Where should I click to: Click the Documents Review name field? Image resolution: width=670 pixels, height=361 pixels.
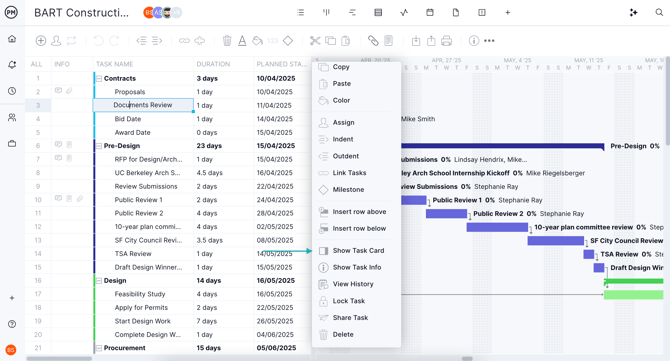143,105
